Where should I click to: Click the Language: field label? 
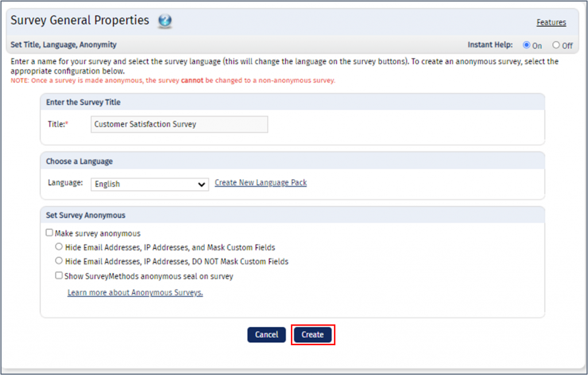[65, 183]
